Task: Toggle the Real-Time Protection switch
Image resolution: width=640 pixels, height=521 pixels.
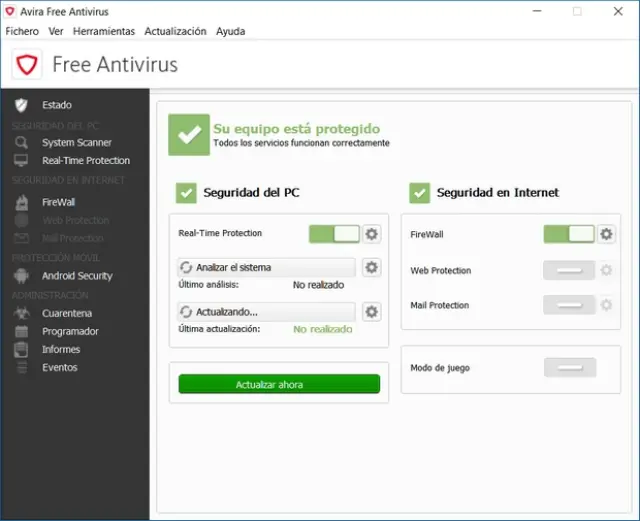Action: [x=334, y=234]
